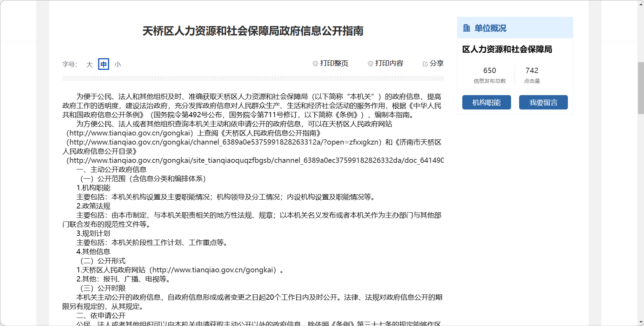The width and height of the screenshot is (644, 326).
Task: Switch font size to 小 (small)
Action: coord(118,64)
